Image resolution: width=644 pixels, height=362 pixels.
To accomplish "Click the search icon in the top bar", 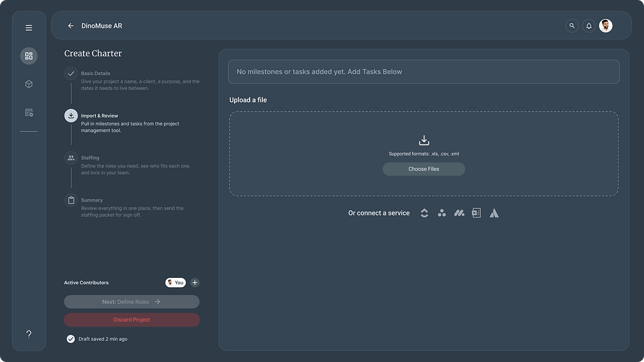I will pyautogui.click(x=572, y=26).
